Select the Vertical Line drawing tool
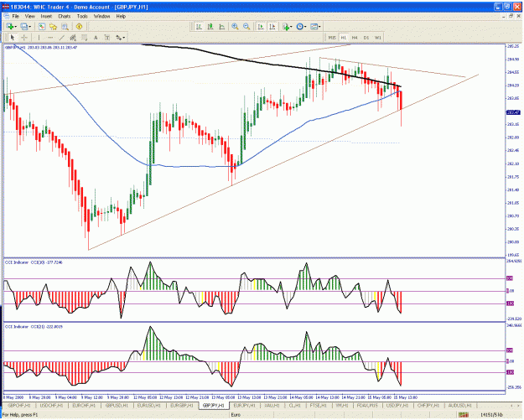The image size is (524, 420). (x=39, y=38)
